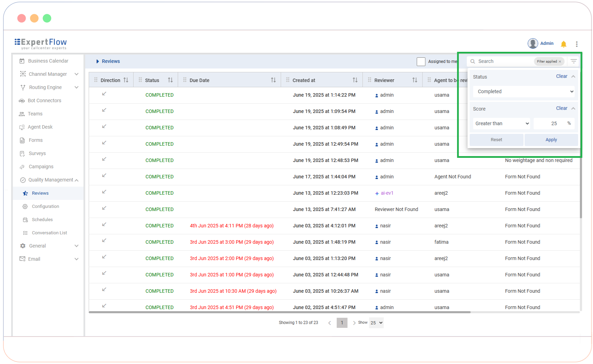Remove the Filter applied chip

(x=560, y=62)
